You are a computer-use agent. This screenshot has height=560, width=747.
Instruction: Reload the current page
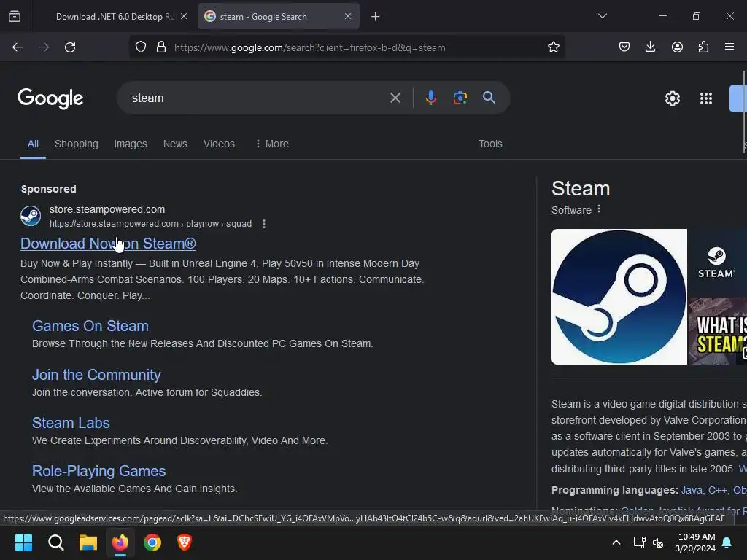coord(70,47)
